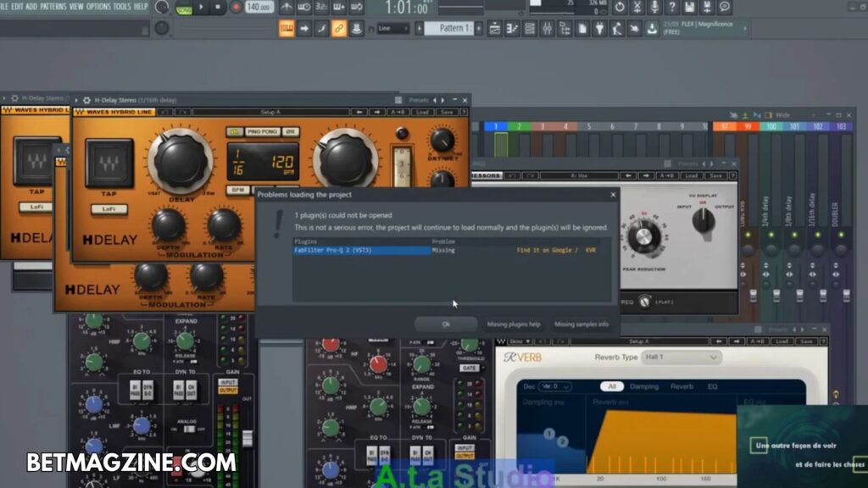The height and width of the screenshot is (488, 868).
Task: Click the save floppy disk icon
Action: (x=689, y=7)
